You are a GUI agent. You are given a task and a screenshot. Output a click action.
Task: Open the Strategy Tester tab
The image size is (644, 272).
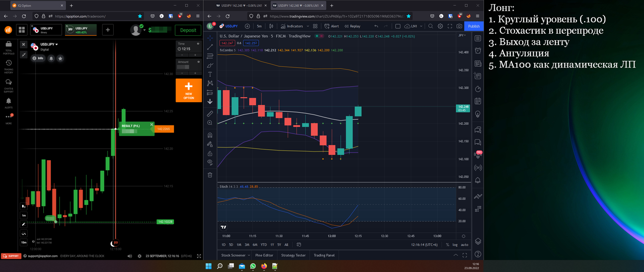tap(293, 255)
